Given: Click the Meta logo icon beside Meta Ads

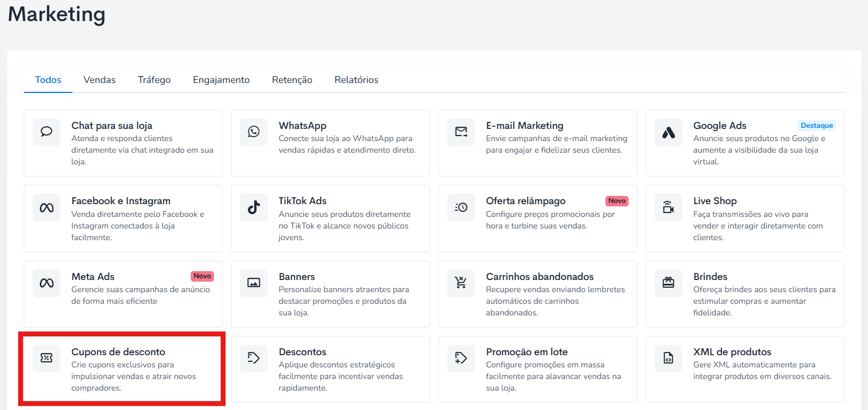Looking at the screenshot, I should coord(46,283).
